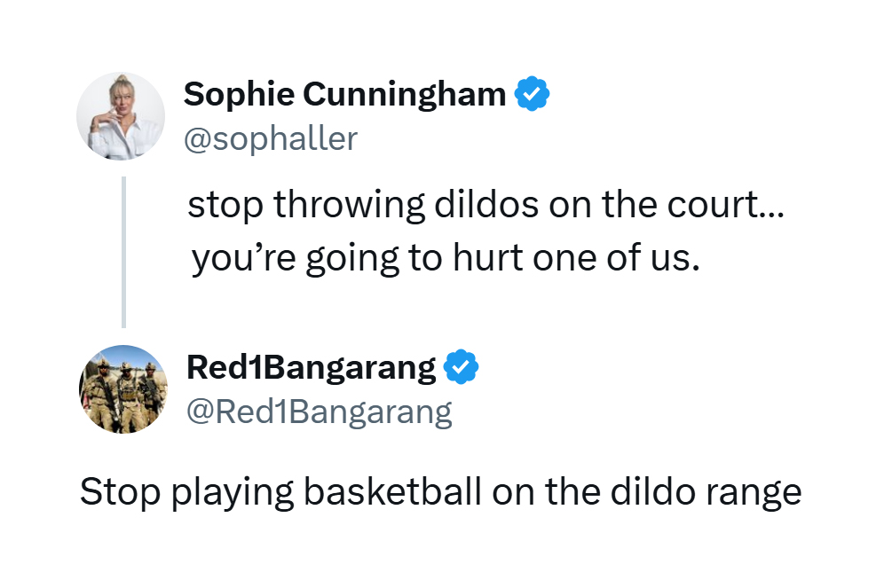
Task: Open the @sophaller handle link
Action: (x=271, y=138)
